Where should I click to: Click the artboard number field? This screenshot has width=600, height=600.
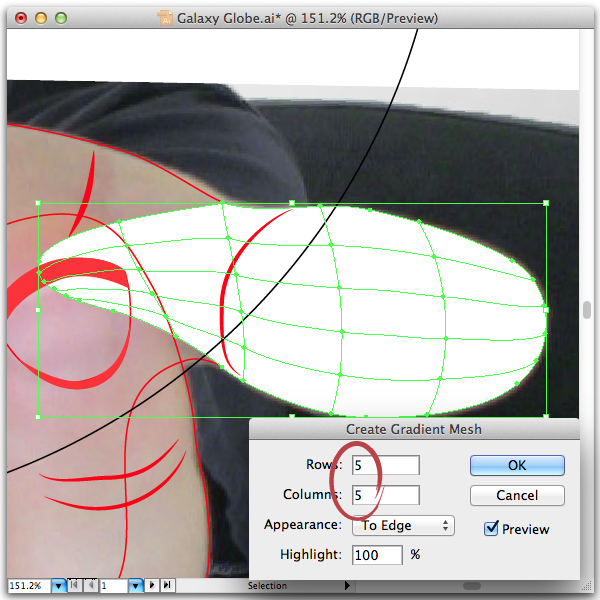(x=114, y=585)
